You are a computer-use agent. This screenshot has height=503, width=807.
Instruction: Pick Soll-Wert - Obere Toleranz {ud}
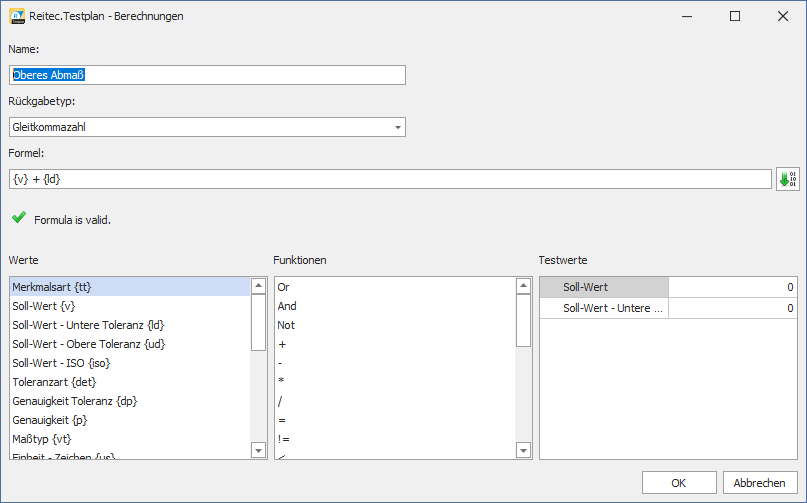129,344
